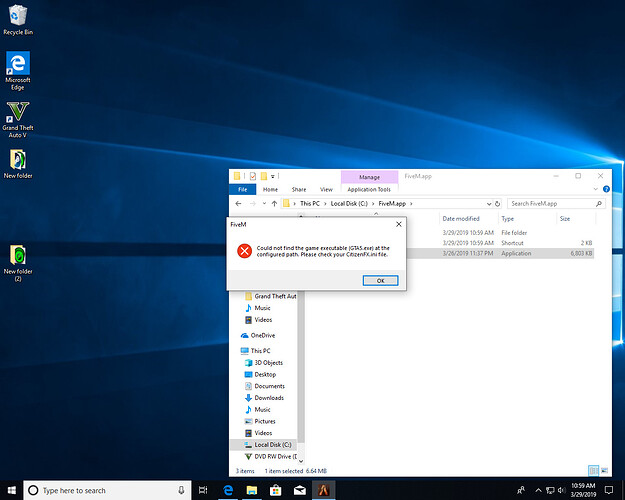
Task: Click the Search FiveM.app input field
Action: click(550, 203)
